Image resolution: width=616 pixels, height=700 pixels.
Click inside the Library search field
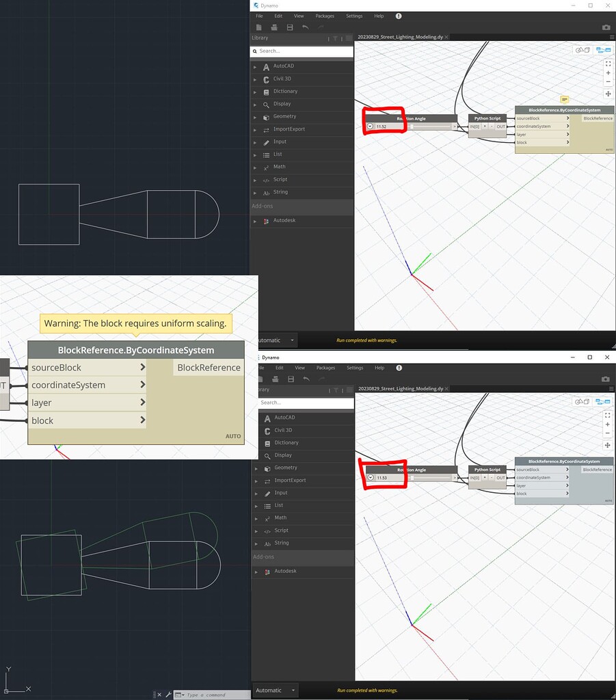pyautogui.click(x=301, y=51)
